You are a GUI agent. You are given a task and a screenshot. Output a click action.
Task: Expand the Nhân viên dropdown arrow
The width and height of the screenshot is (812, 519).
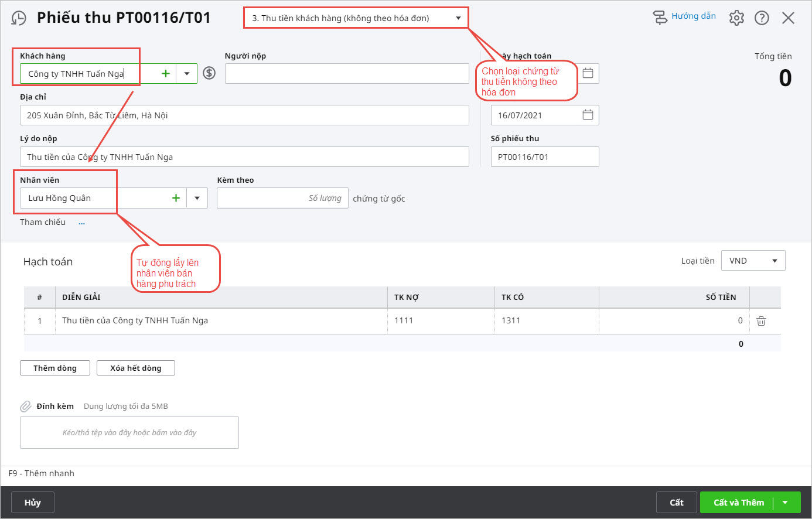click(197, 198)
